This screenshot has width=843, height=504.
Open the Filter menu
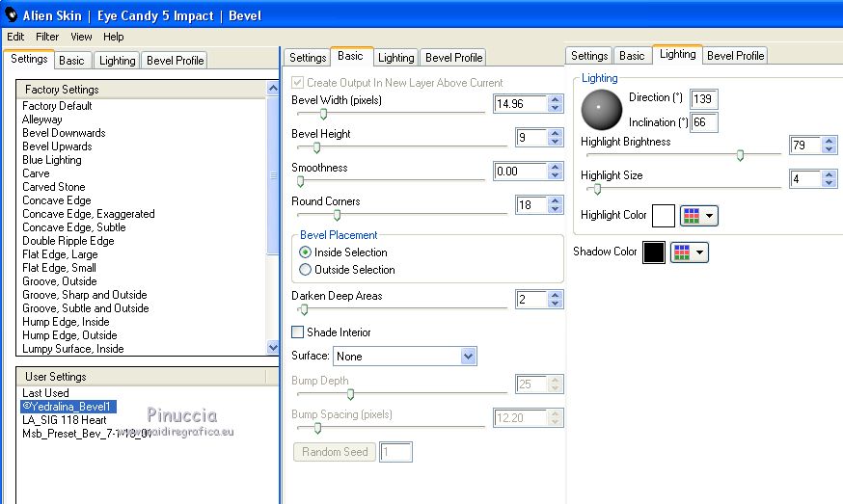click(47, 37)
